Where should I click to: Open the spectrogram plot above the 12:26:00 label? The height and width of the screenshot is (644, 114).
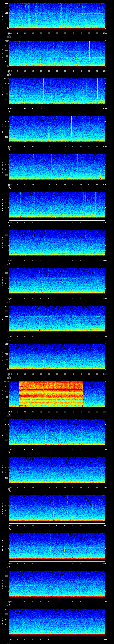[x=57, y=470]
